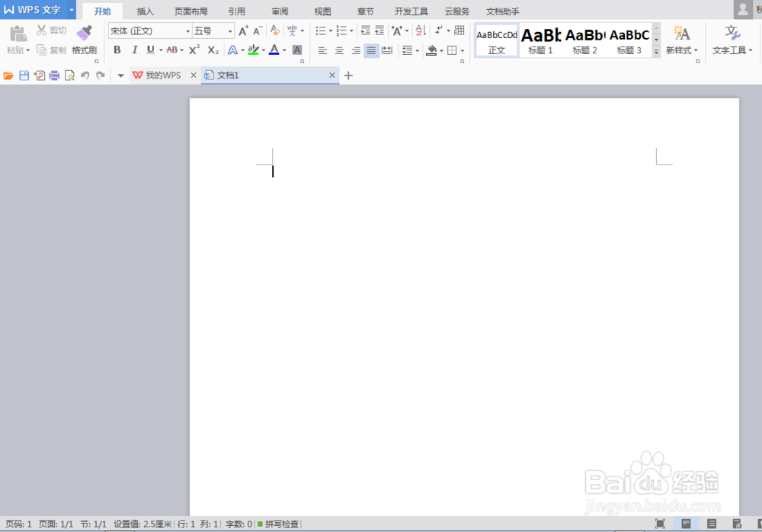Undo the last action

point(85,75)
